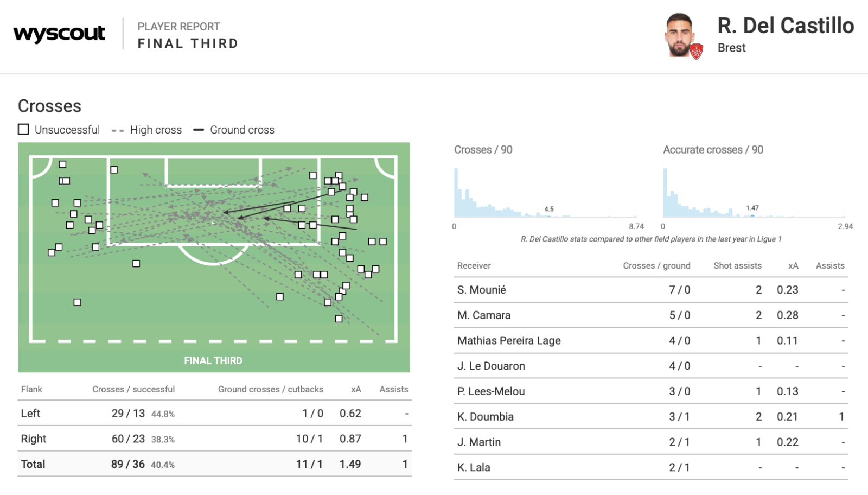Click the Receiver column header
Viewport: 868px width, 495px height.
click(x=474, y=266)
